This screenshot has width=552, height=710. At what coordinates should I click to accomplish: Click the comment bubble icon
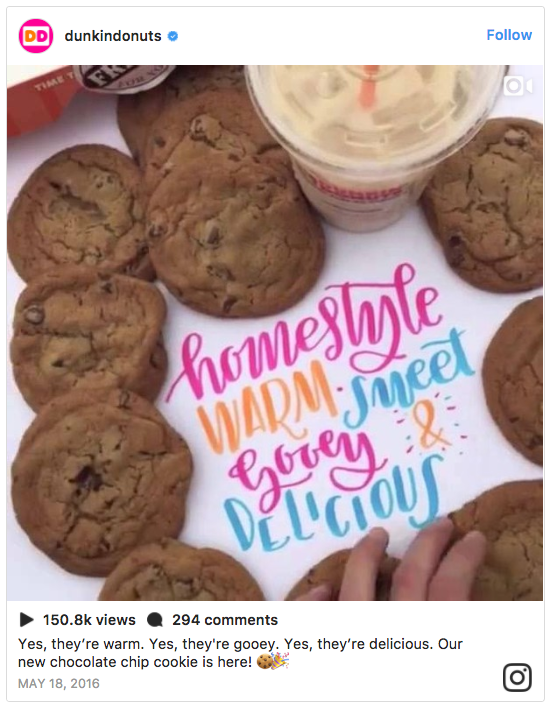point(155,619)
